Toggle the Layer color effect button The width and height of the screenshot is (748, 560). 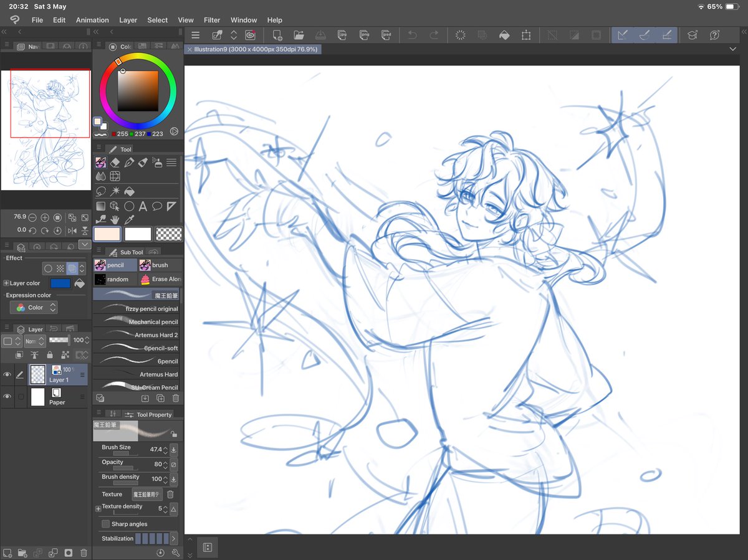pyautogui.click(x=72, y=268)
